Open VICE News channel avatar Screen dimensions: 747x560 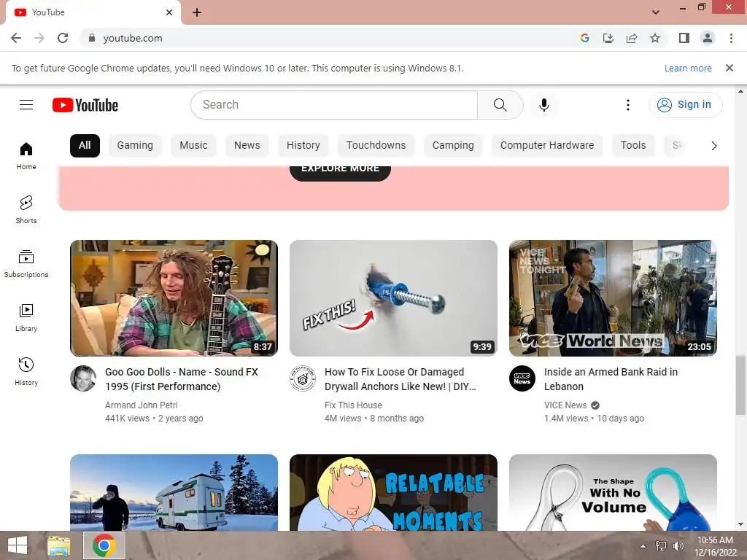[522, 378]
